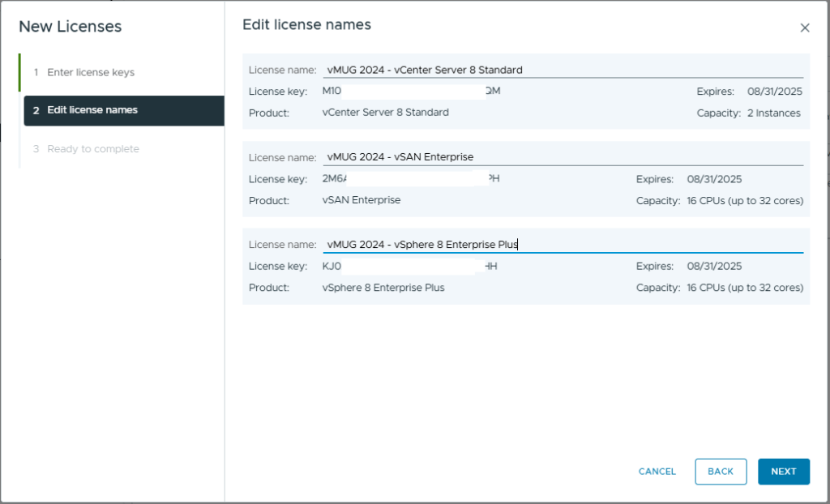The height and width of the screenshot is (504, 830).
Task: Click the vCenter Server 8 Standard product value
Action: coord(385,113)
